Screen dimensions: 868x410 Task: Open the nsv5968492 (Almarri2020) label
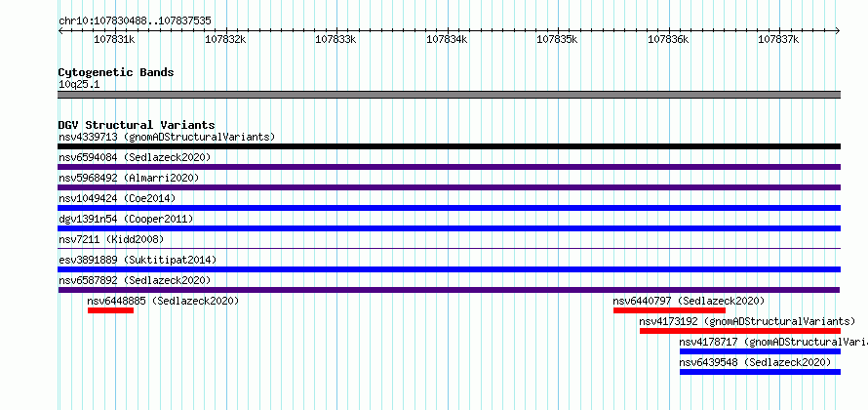[x=129, y=178]
